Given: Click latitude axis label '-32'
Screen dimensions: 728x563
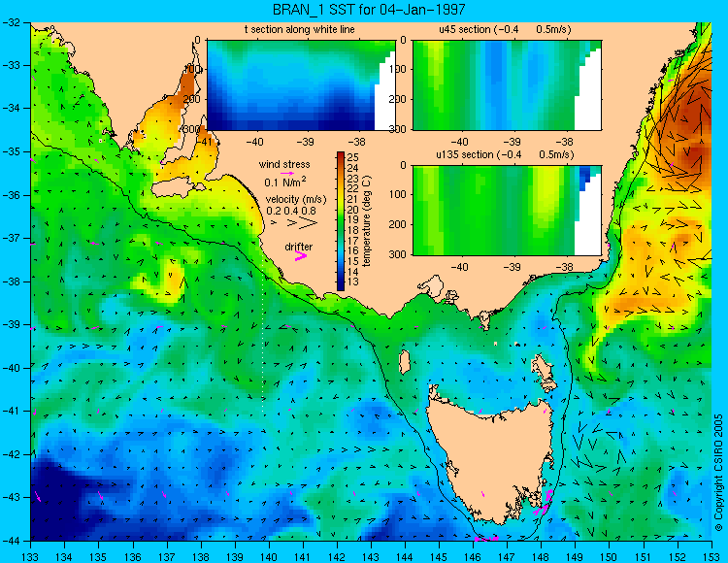Looking at the screenshot, I should [12, 22].
